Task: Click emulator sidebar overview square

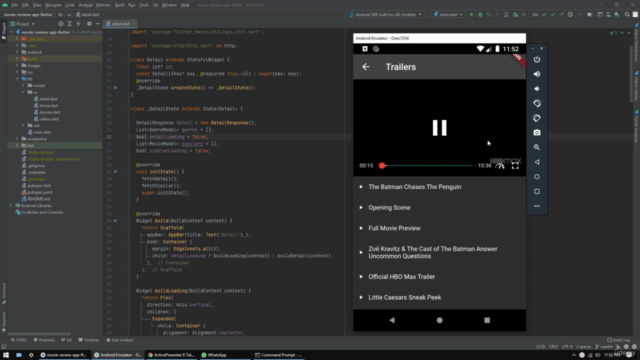Action: [537, 191]
